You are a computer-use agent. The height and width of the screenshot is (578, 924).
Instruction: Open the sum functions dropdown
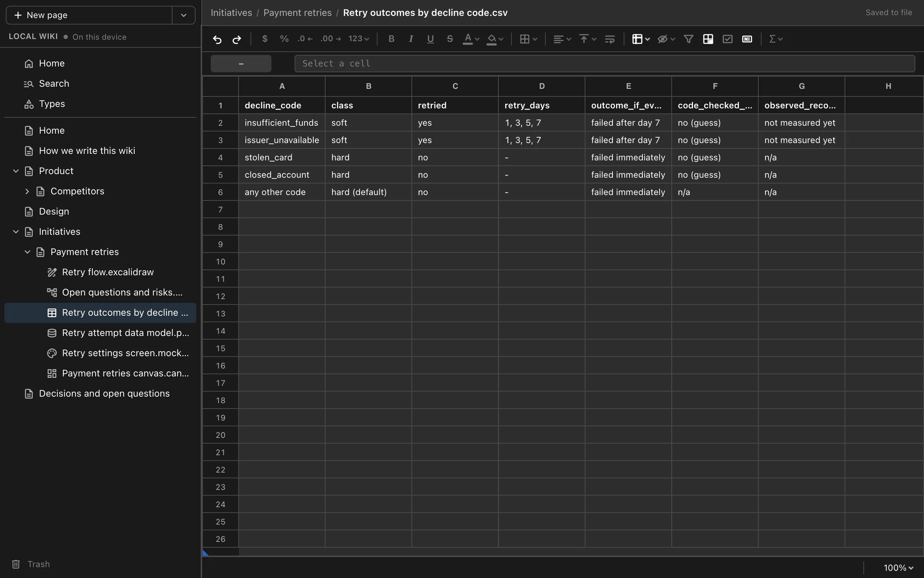click(776, 39)
